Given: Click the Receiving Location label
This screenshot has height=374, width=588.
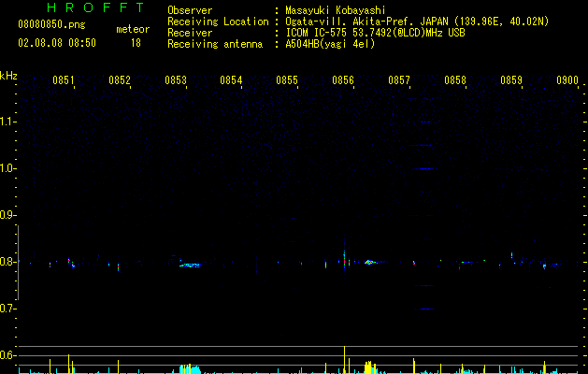Looking at the screenshot, I should [218, 22].
